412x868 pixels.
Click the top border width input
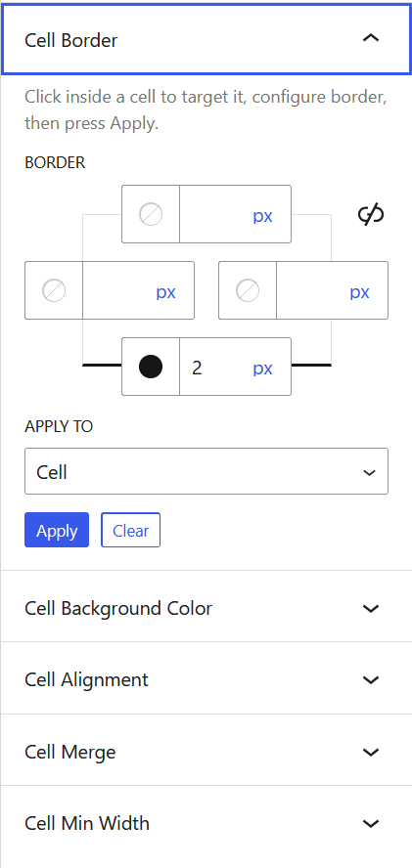(213, 214)
